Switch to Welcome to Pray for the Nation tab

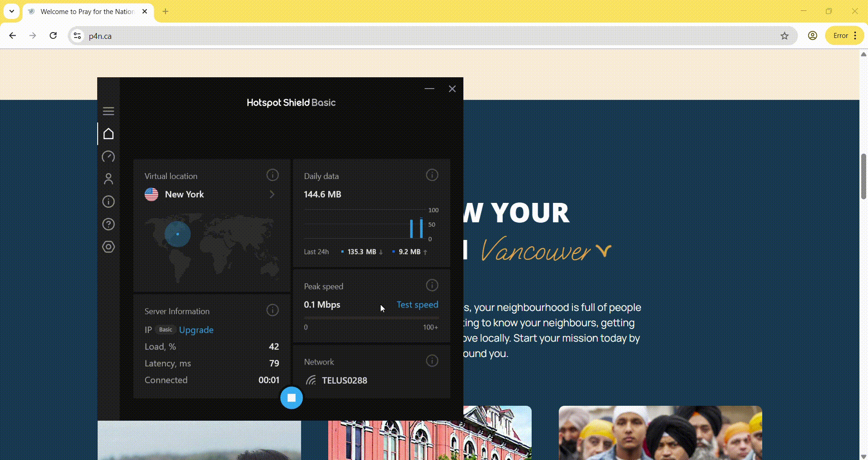click(87, 12)
